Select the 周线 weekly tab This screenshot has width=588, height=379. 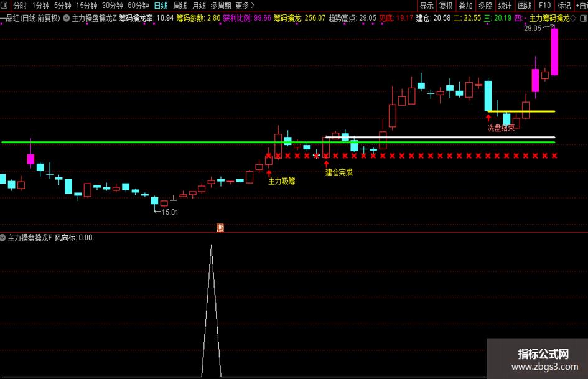pos(180,6)
